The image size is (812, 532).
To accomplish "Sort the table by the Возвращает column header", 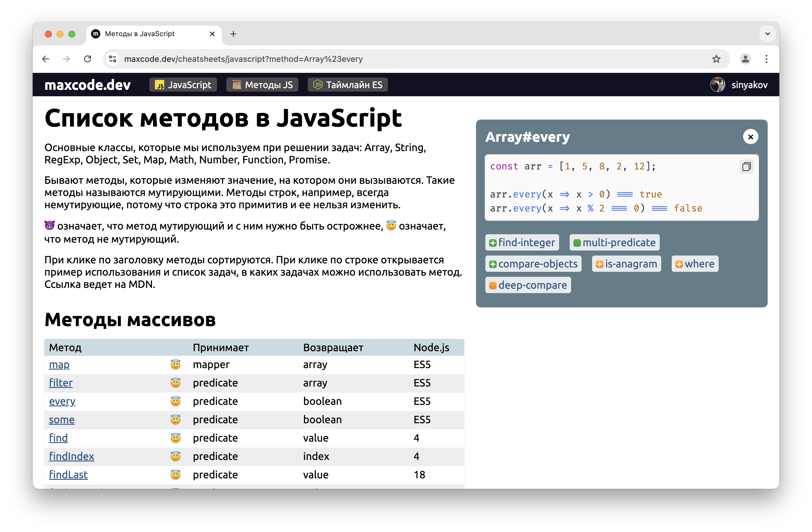I will (333, 347).
